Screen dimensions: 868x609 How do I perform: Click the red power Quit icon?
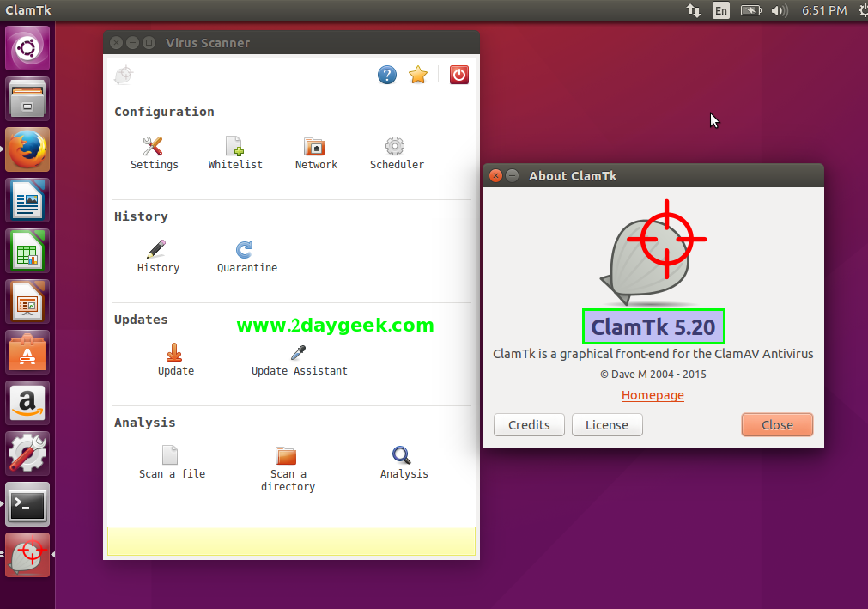pos(459,75)
